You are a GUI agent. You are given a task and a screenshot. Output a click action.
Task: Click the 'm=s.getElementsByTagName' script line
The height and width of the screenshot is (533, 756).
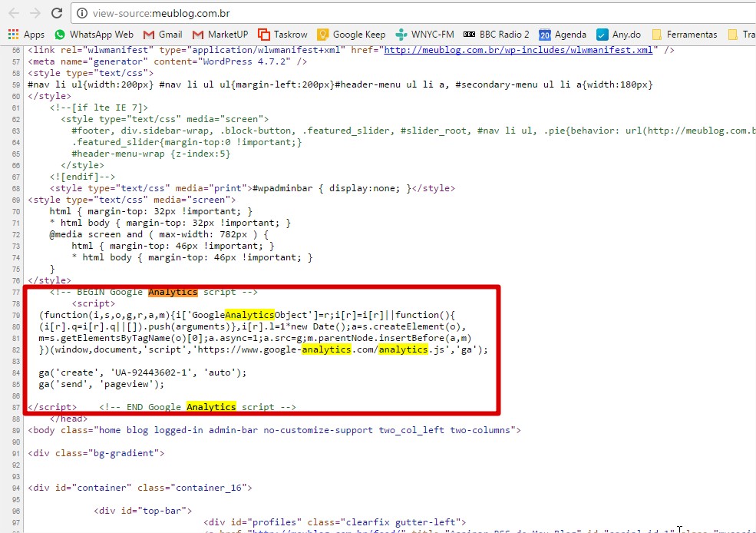click(255, 338)
